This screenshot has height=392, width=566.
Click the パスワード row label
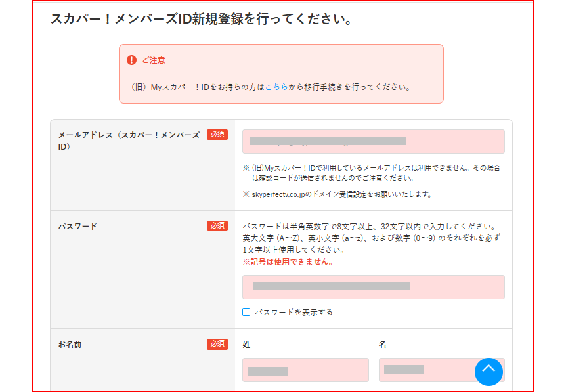click(77, 226)
